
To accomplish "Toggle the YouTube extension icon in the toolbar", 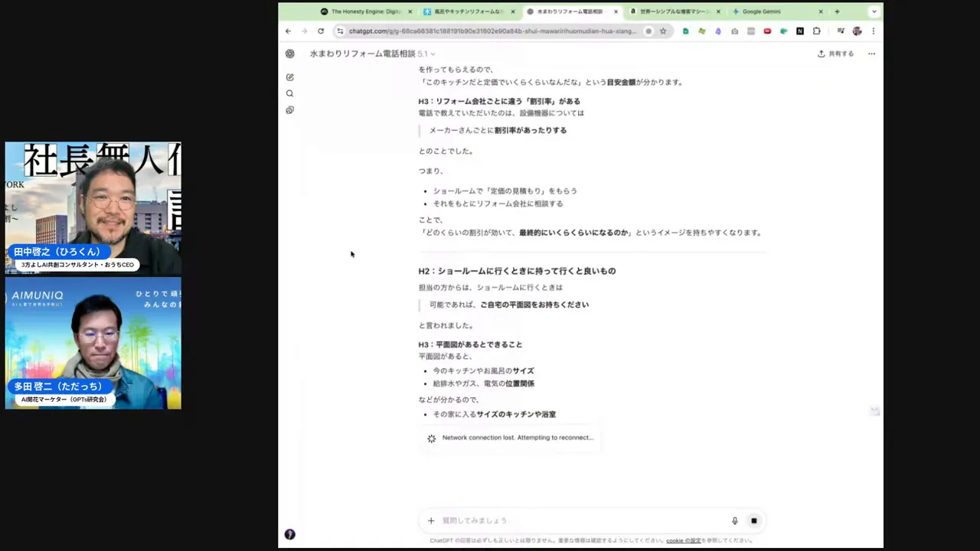I will pos(766,31).
